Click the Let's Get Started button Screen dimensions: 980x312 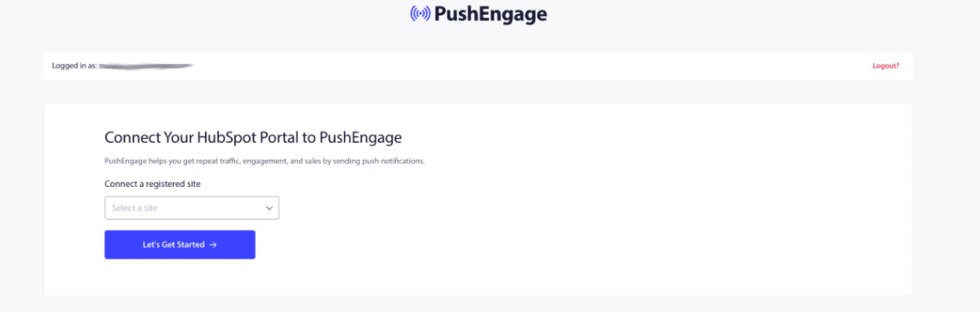click(180, 244)
